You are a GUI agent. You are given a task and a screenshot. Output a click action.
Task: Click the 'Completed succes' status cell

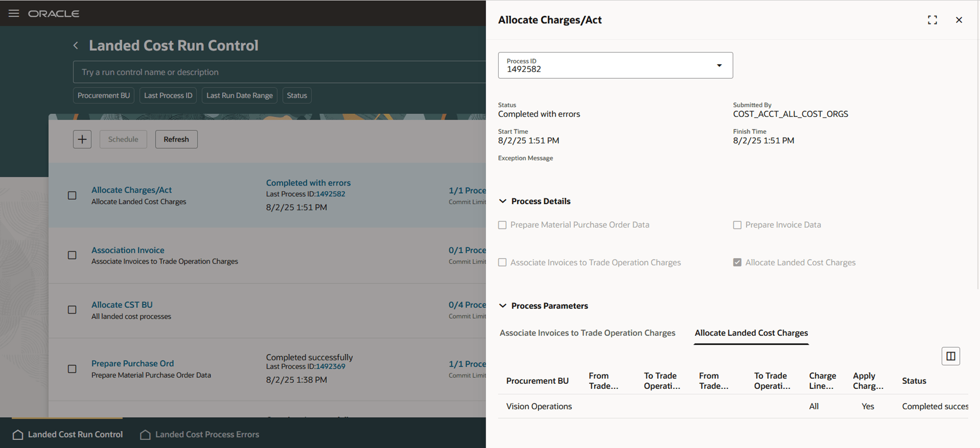(x=935, y=406)
